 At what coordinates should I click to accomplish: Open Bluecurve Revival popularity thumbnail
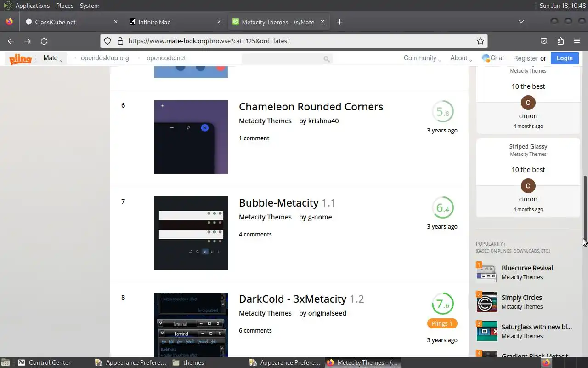click(x=486, y=272)
